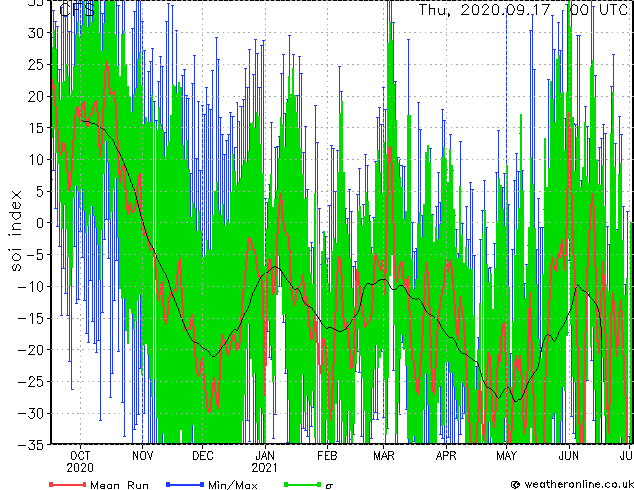Click the sigma symbol legend label
634x490 pixels.
point(329,486)
